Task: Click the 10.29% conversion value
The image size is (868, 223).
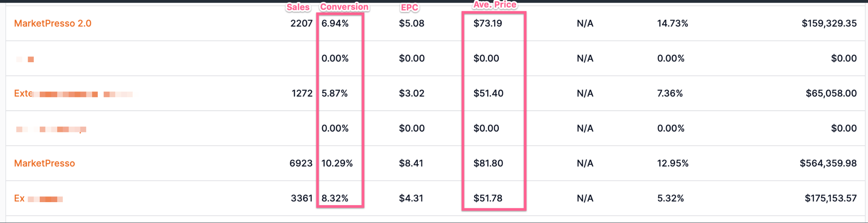Action: tap(337, 163)
